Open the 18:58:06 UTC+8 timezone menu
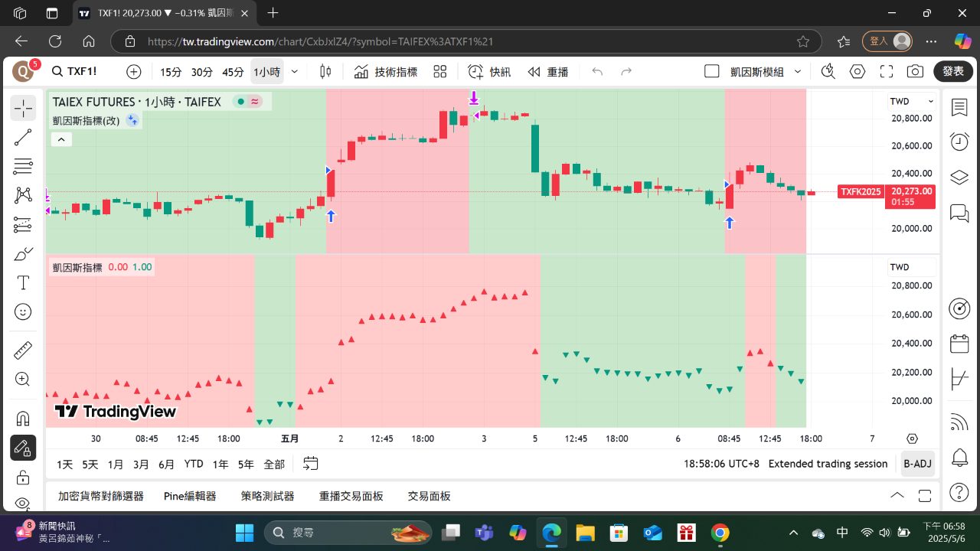This screenshot has height=551, width=980. click(721, 464)
